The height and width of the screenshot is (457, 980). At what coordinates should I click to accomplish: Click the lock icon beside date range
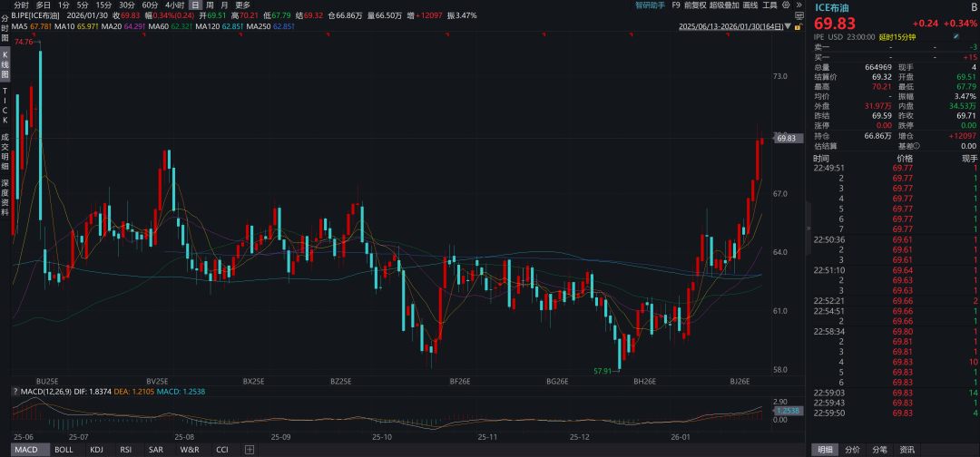pos(797,26)
